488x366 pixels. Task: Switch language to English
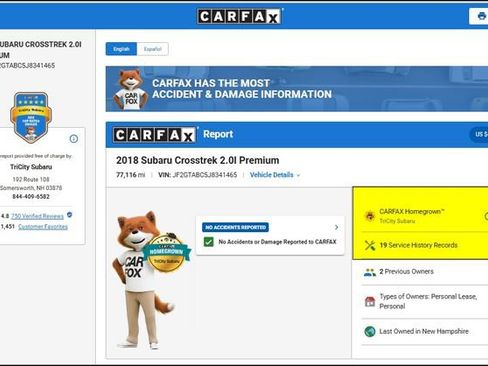pyautogui.click(x=121, y=49)
